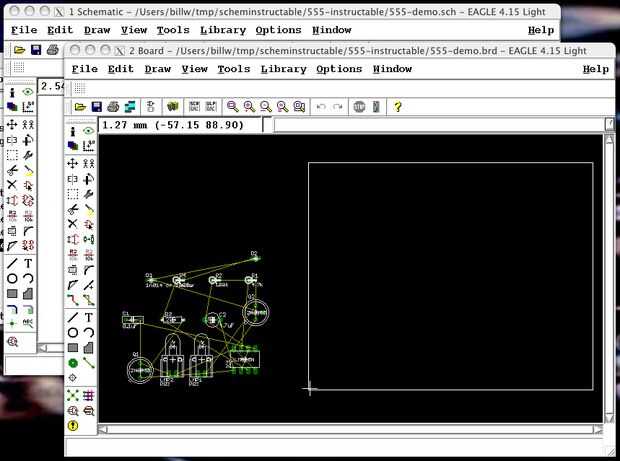Select the Wire line tool in Board window

[73, 317]
